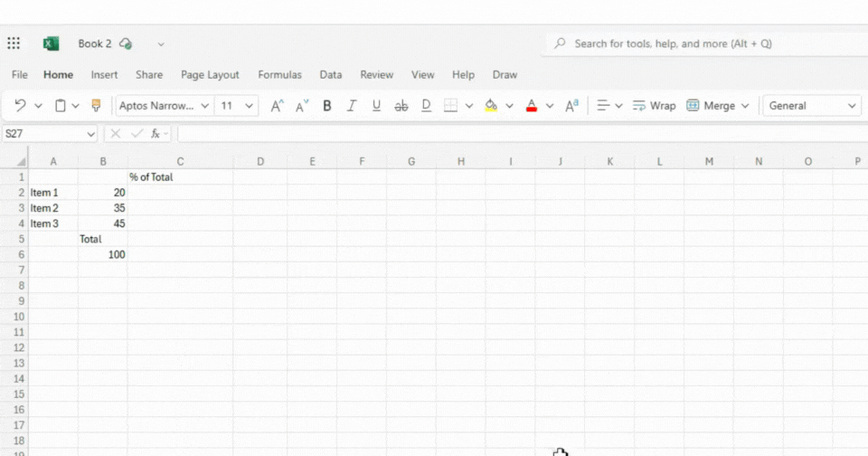Open the File menu
868x456 pixels.
pos(19,75)
